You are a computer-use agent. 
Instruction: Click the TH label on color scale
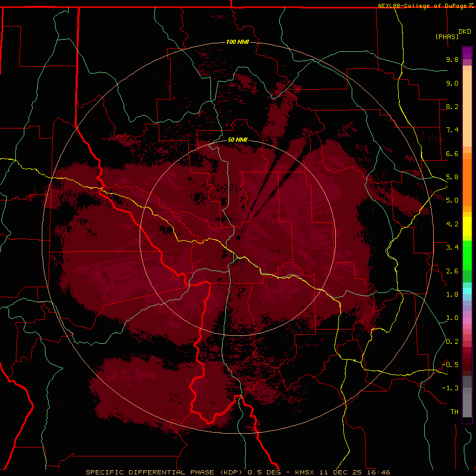point(454,412)
